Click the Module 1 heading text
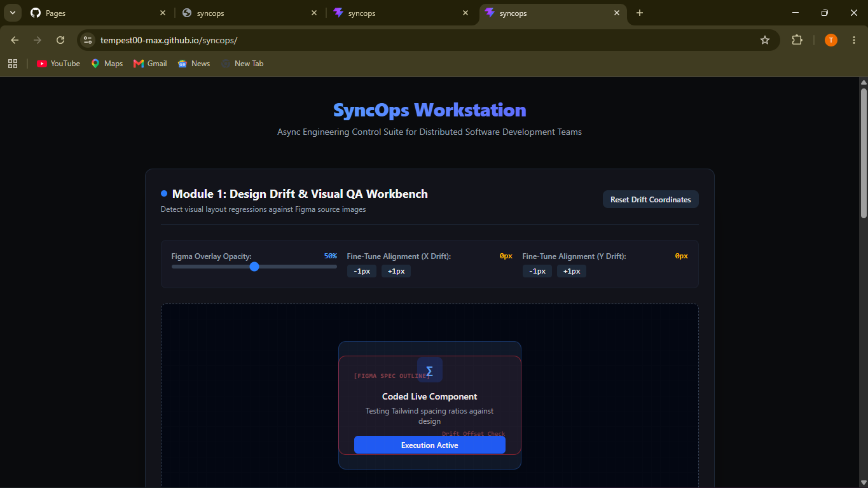This screenshot has height=488, width=868. coord(300,194)
